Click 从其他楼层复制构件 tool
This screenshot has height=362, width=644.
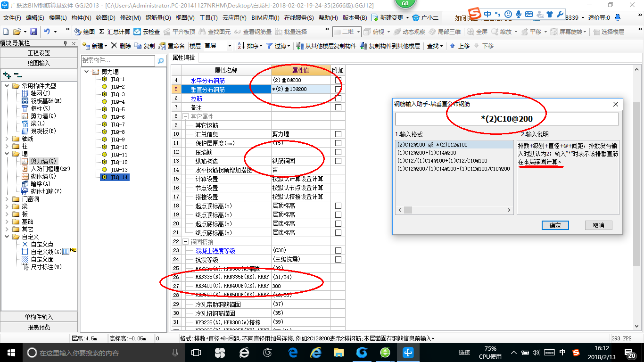click(x=327, y=46)
